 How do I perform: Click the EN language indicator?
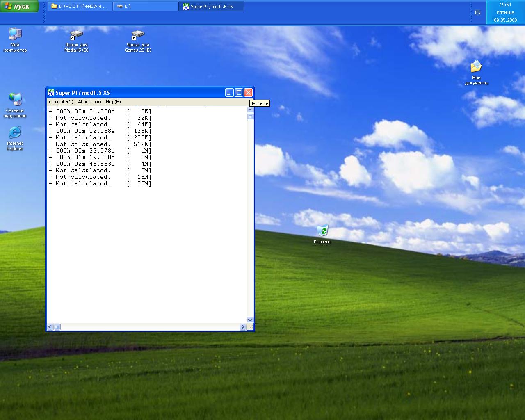click(x=478, y=12)
